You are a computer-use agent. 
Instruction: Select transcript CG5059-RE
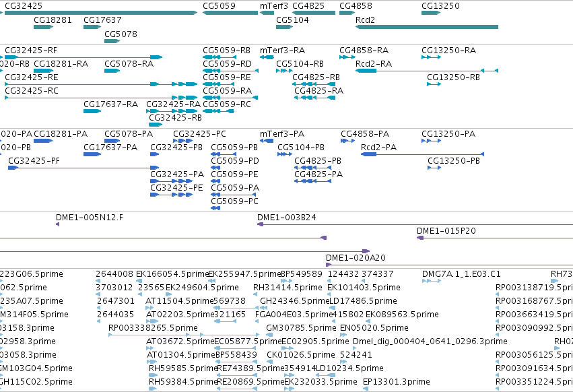tap(219, 84)
